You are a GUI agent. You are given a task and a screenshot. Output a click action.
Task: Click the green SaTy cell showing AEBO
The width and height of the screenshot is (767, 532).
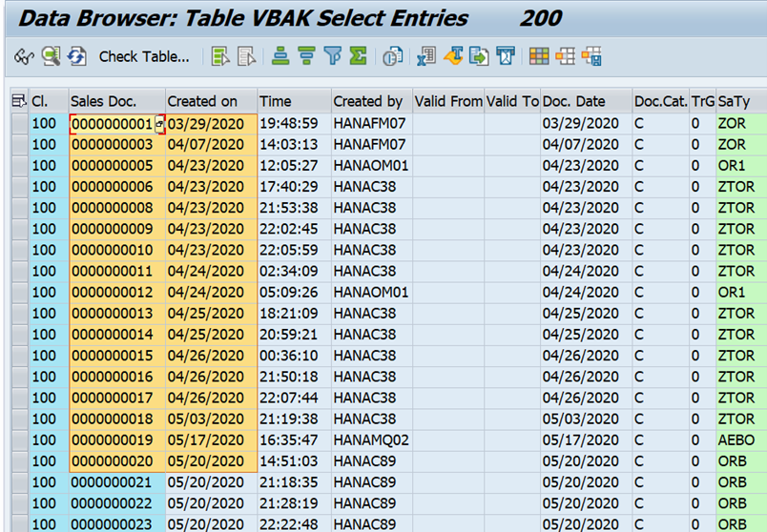click(x=740, y=440)
